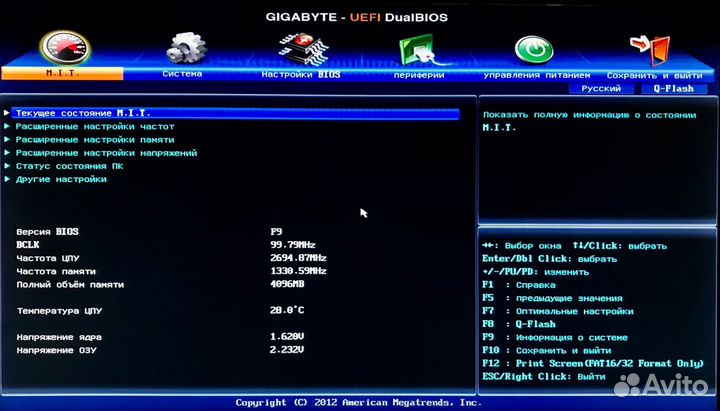Click the Полный объём памяти label

click(x=70, y=285)
